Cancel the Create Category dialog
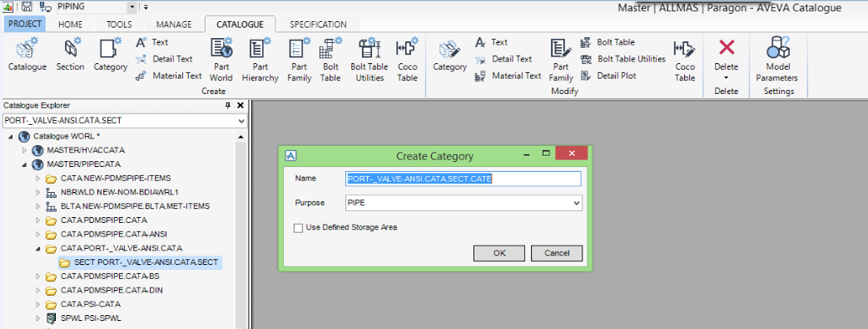 556,253
